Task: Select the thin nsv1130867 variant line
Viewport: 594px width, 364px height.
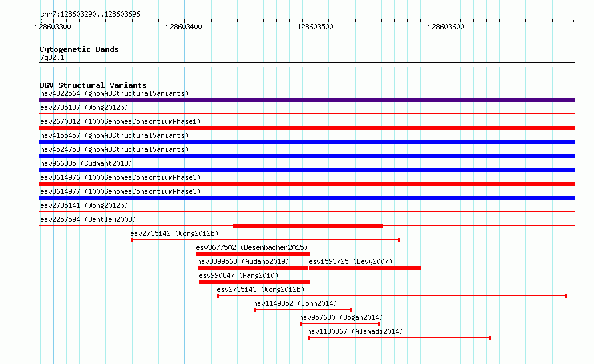Action: 399,338
